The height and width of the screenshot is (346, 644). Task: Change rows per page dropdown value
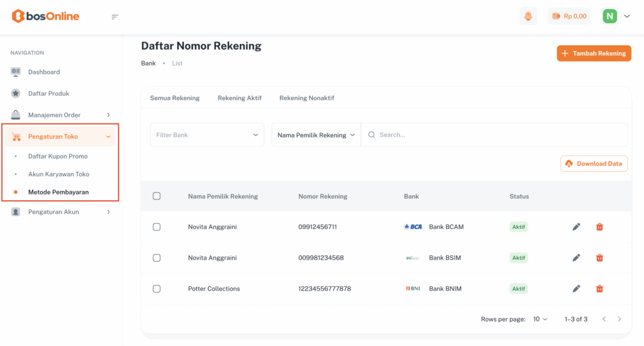[x=540, y=319]
